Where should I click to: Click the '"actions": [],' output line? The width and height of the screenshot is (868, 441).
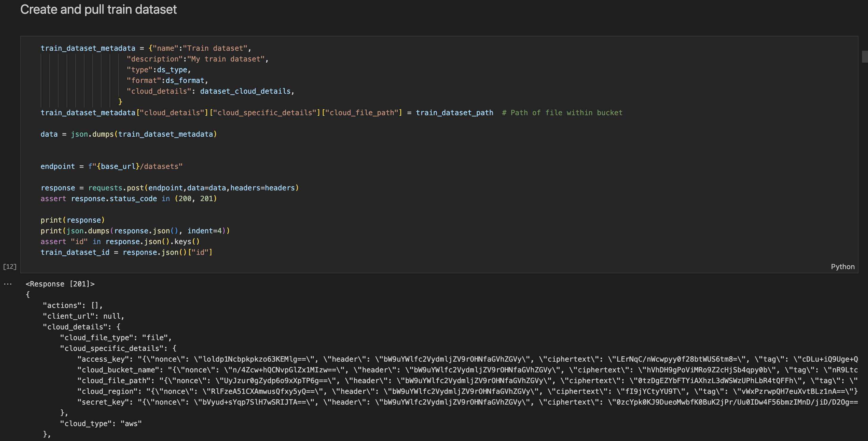click(73, 306)
